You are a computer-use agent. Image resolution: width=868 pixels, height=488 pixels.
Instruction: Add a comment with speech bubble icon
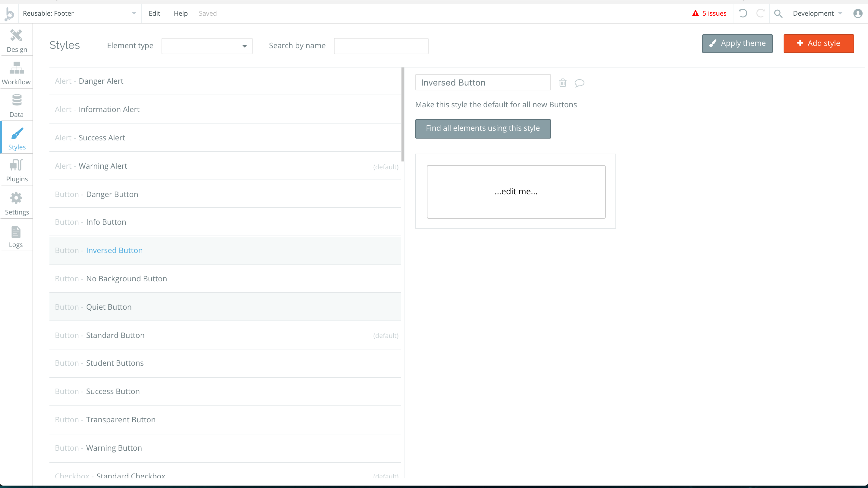point(579,83)
